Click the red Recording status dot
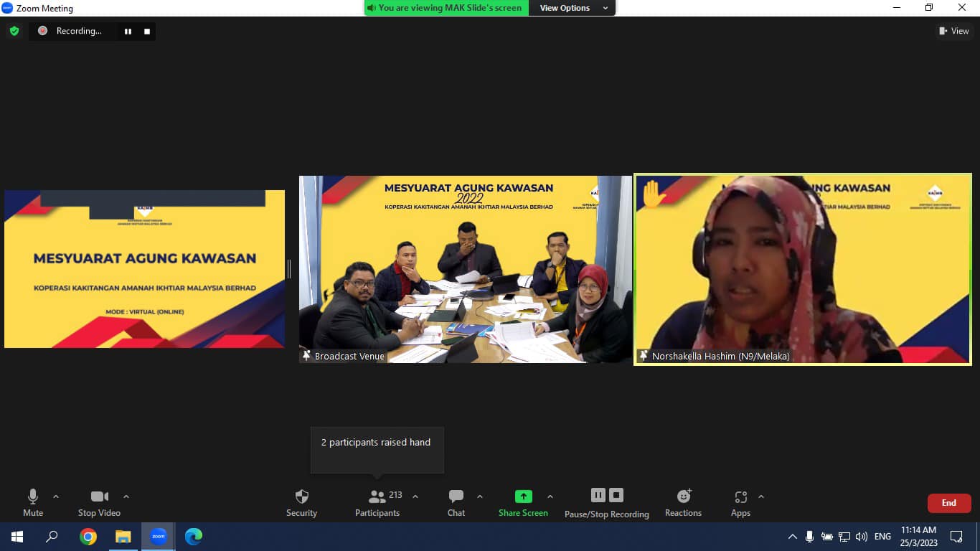 click(x=42, y=31)
